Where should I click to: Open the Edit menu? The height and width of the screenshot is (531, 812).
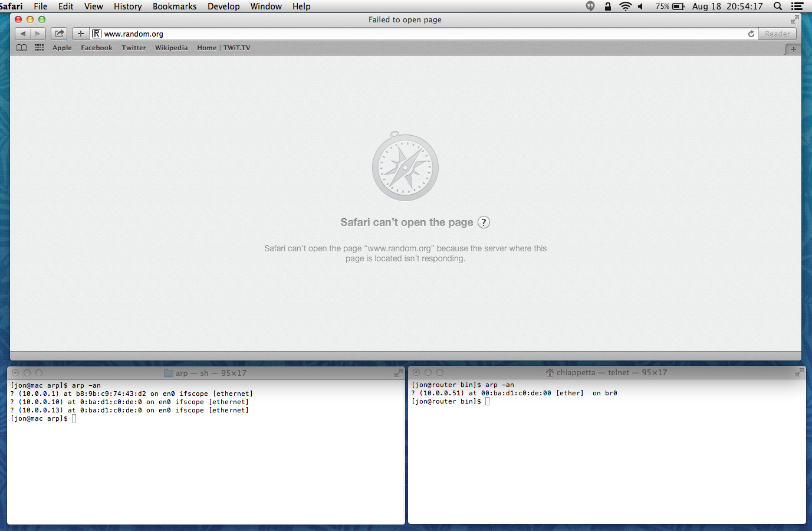click(x=66, y=6)
